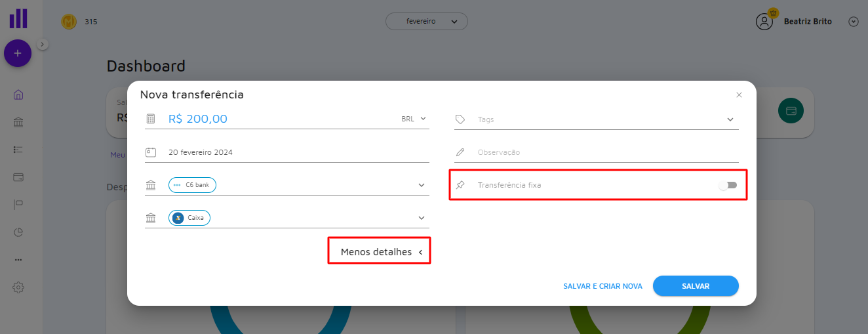Open the credit cards sidebar icon
The image size is (868, 334).
pyautogui.click(x=18, y=177)
